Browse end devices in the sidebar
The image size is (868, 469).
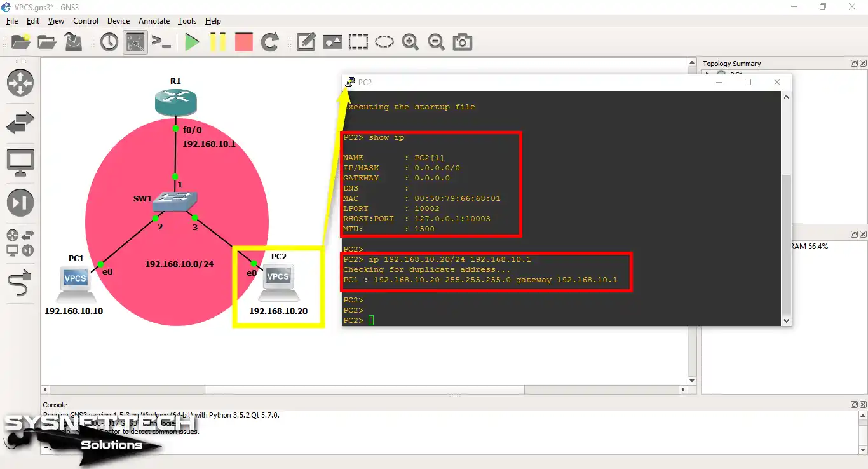20,163
